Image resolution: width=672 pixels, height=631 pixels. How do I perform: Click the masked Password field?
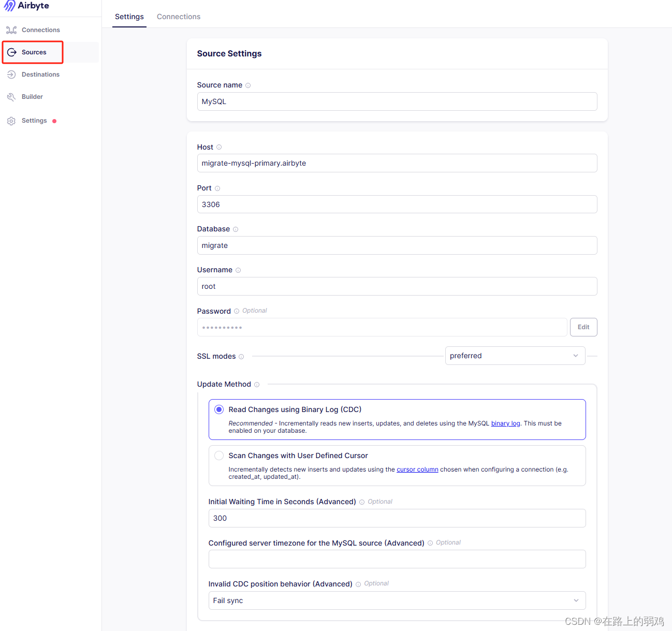(x=382, y=327)
